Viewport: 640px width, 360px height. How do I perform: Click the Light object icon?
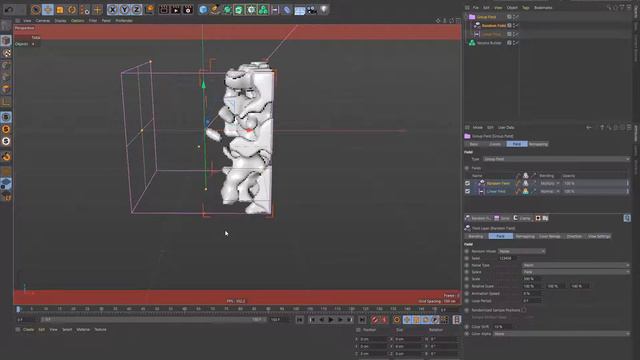click(x=324, y=9)
